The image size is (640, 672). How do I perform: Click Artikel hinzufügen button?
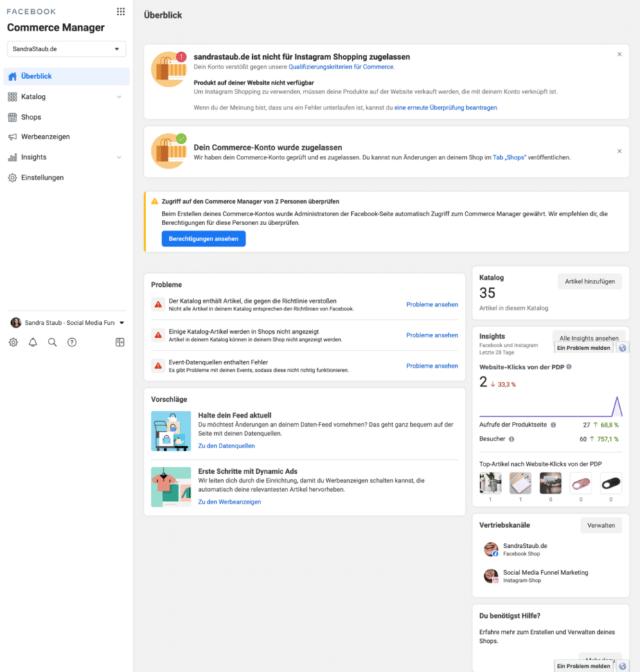coord(590,281)
